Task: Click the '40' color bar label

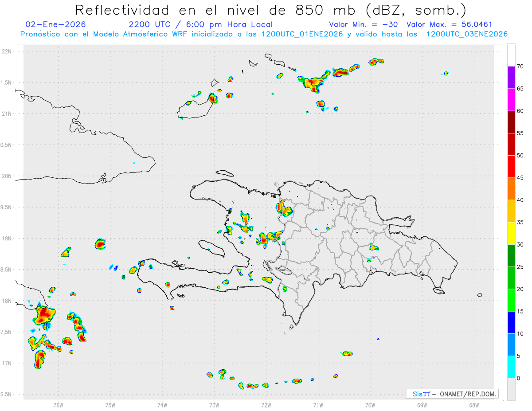Action: (520, 200)
